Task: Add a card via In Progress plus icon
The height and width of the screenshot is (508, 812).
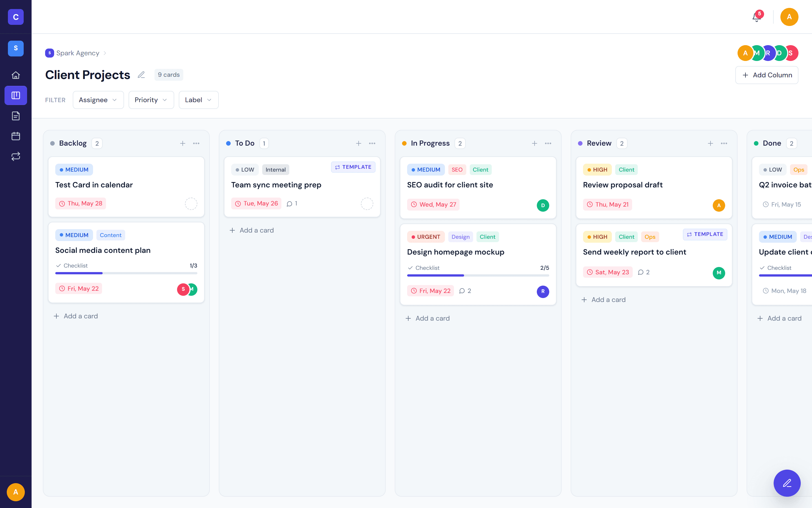Action: pos(535,143)
